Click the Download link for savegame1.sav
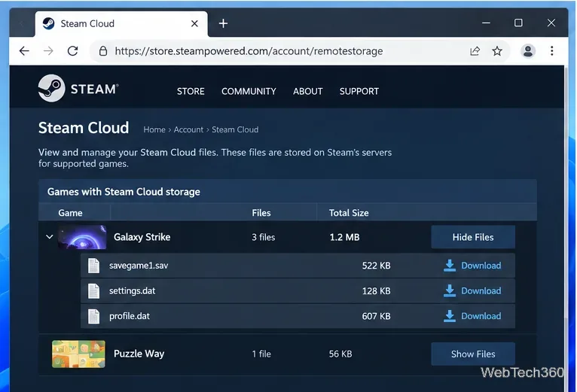 [x=481, y=266]
